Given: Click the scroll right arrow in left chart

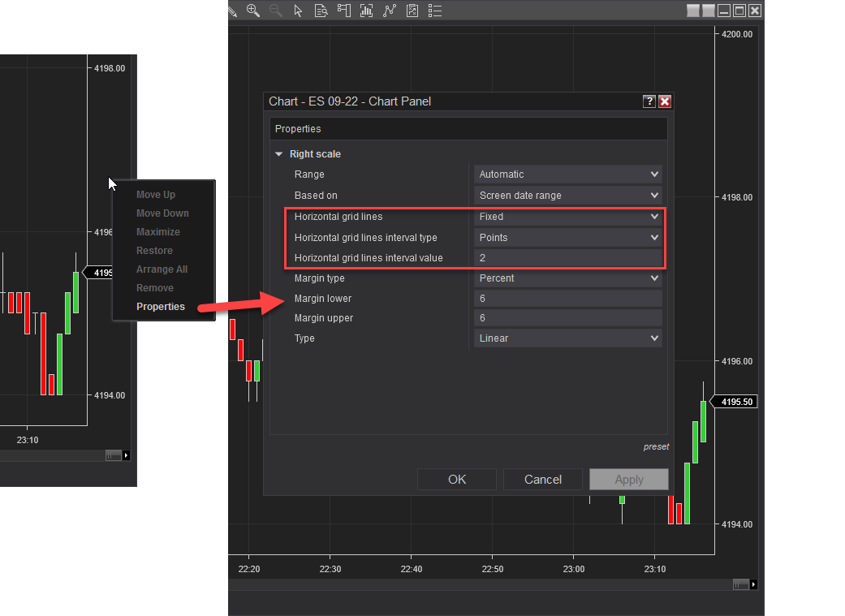Looking at the screenshot, I should coord(126,455).
